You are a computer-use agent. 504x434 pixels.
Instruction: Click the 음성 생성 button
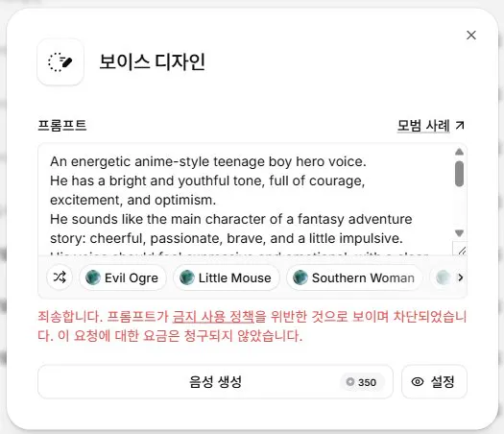(x=215, y=381)
